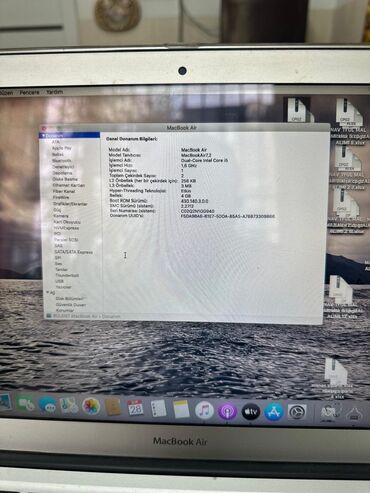This screenshot has width=370, height=493.
Task: Select PCI in the sidebar
Action: [x=57, y=234]
